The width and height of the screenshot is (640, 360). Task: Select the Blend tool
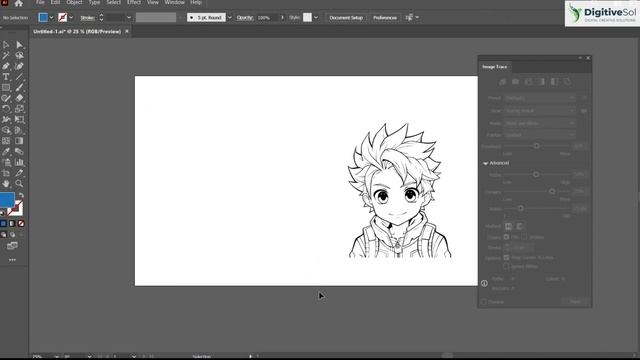click(x=19, y=152)
